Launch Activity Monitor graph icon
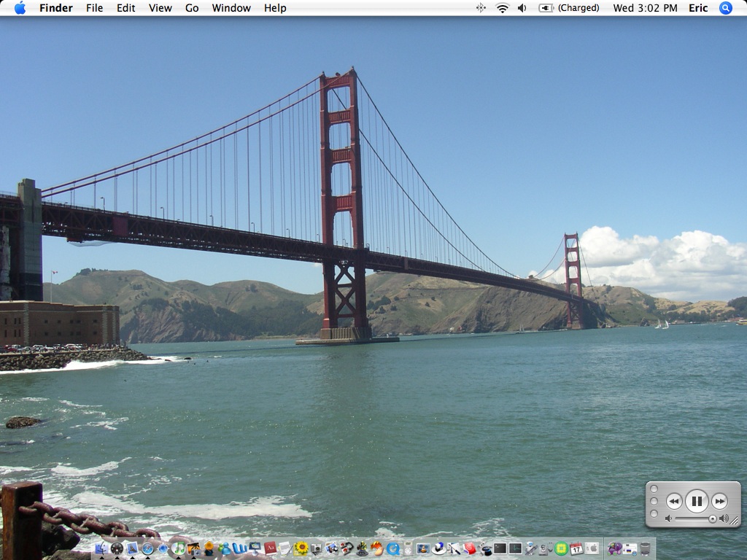This screenshot has height=560, width=747. (x=516, y=548)
